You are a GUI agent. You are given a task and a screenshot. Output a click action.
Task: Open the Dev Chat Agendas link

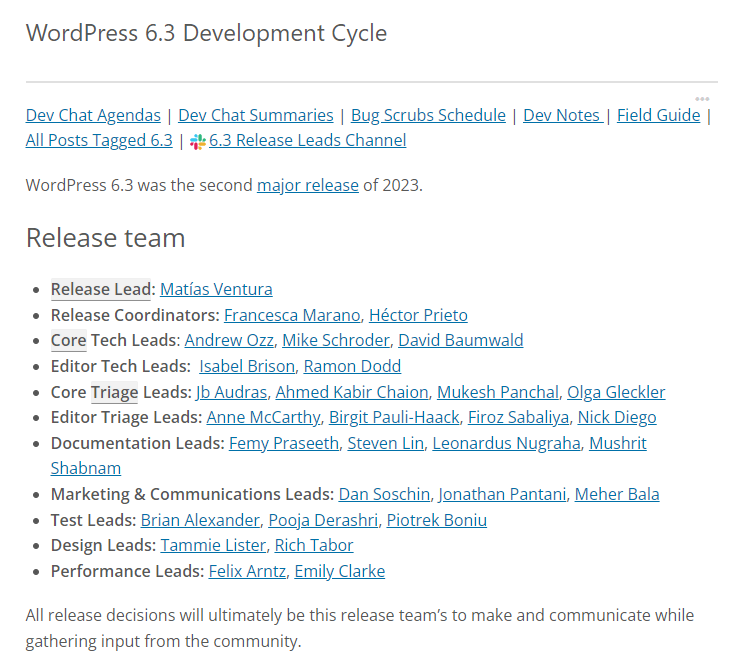(x=93, y=115)
